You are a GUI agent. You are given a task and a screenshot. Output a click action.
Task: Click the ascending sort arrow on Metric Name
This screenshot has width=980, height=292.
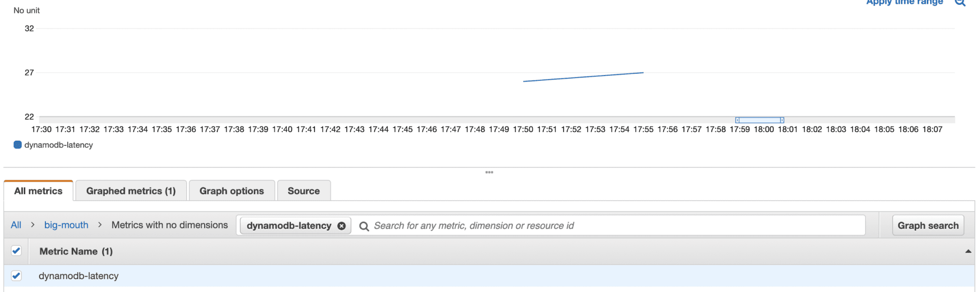[x=969, y=251]
